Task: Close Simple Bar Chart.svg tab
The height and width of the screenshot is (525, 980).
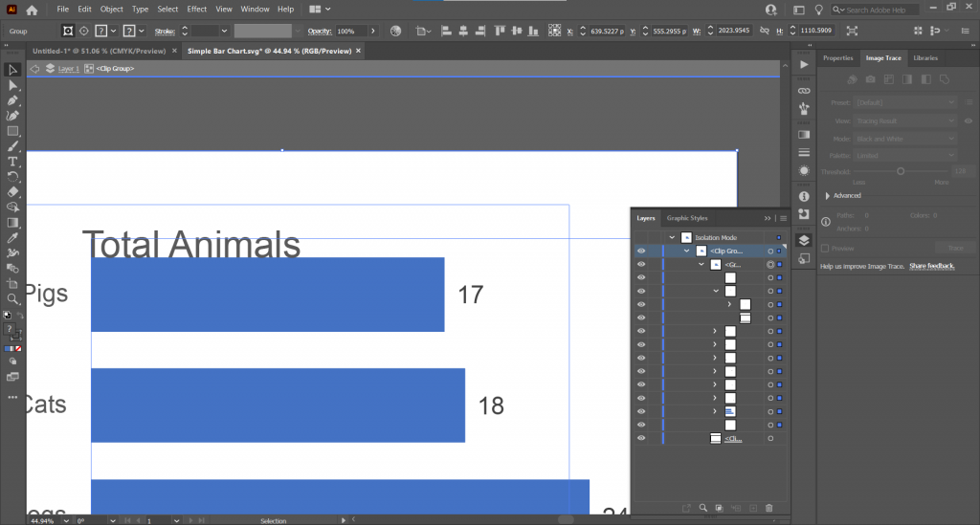Action: 358,52
